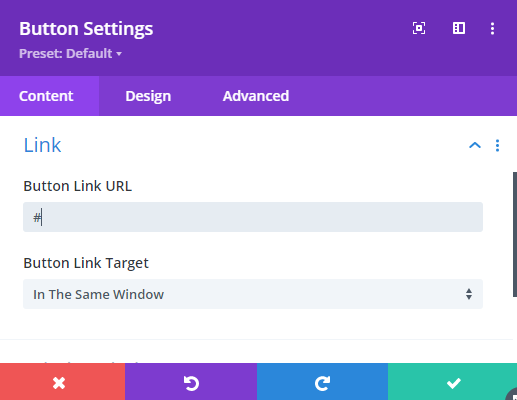Click the Button Link Target label
Viewport: 517px width, 400px height.
pos(86,263)
